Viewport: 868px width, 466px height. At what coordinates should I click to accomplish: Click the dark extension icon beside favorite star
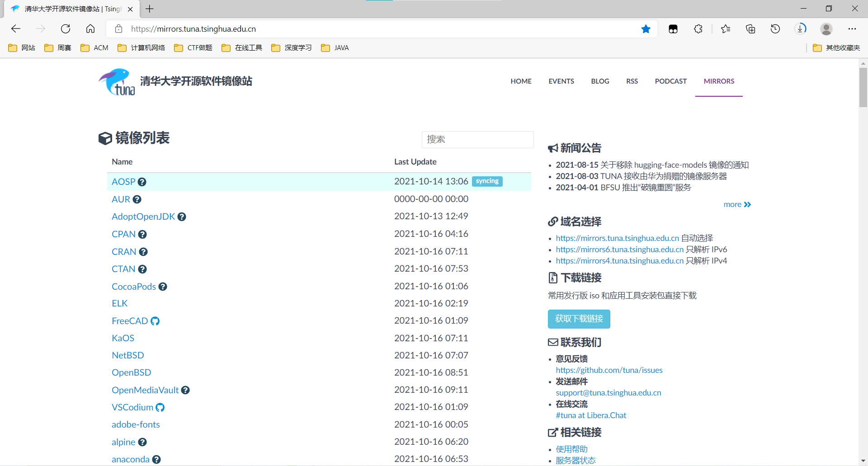[673, 29]
